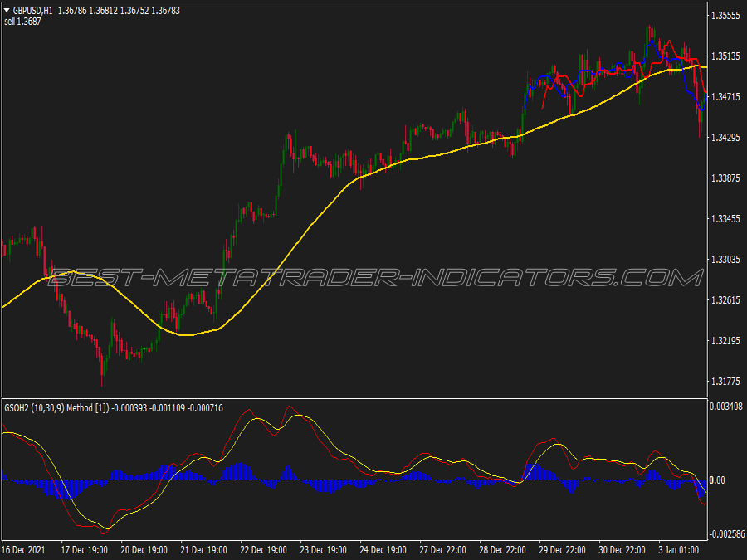The image size is (747, 560).
Task: Click the 22 Dec 19:00 time label
Action: pos(263,550)
